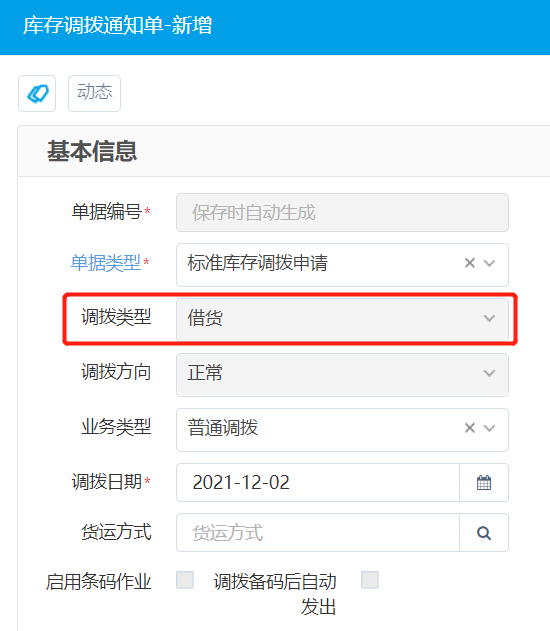The width and height of the screenshot is (550, 631).
Task: Expand the 业务类型 dropdown arrow
Action: tap(489, 428)
